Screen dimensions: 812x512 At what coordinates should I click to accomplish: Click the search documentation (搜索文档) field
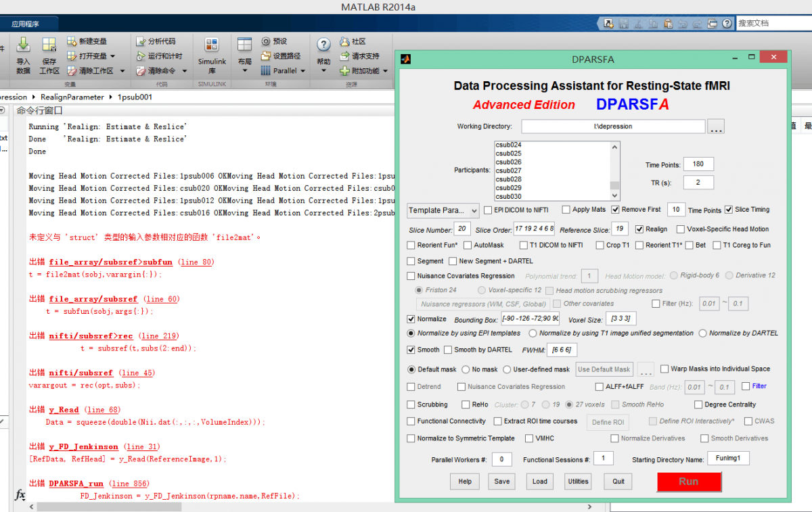(773, 23)
